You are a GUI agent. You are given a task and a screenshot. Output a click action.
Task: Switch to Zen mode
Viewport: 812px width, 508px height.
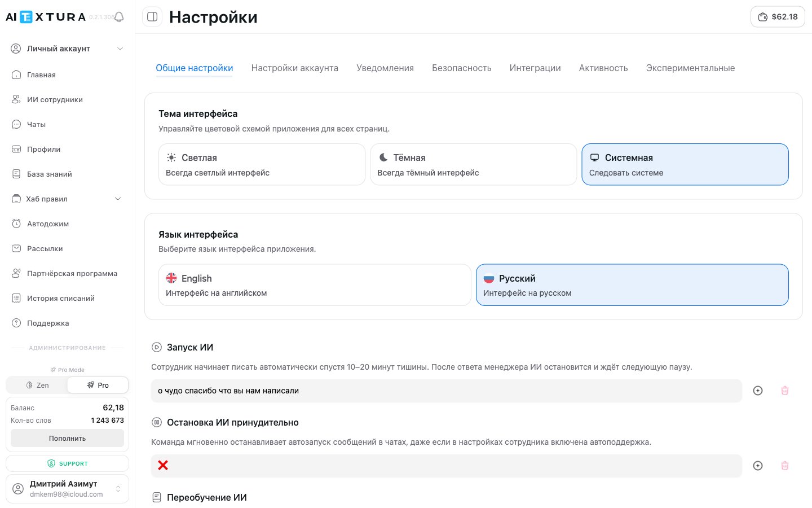point(37,385)
